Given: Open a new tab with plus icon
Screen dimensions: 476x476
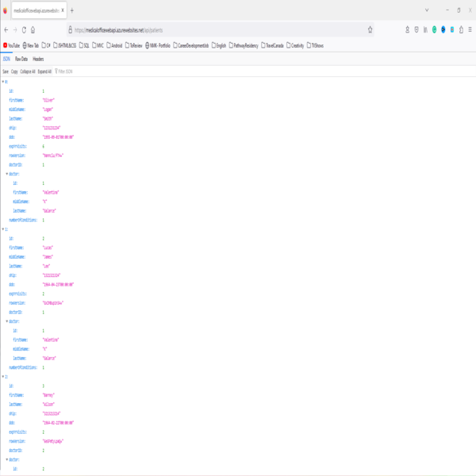Looking at the screenshot, I should 72,10.
